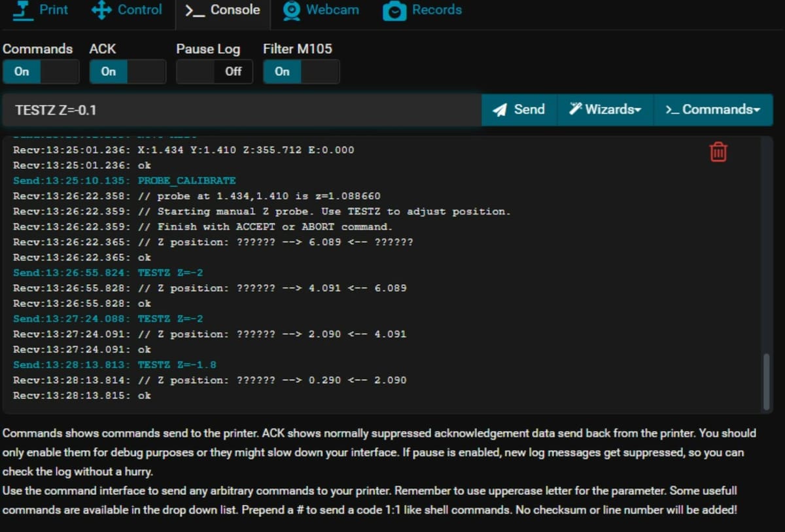This screenshot has width=785, height=532.
Task: Open the Webcam tab
Action: (321, 11)
